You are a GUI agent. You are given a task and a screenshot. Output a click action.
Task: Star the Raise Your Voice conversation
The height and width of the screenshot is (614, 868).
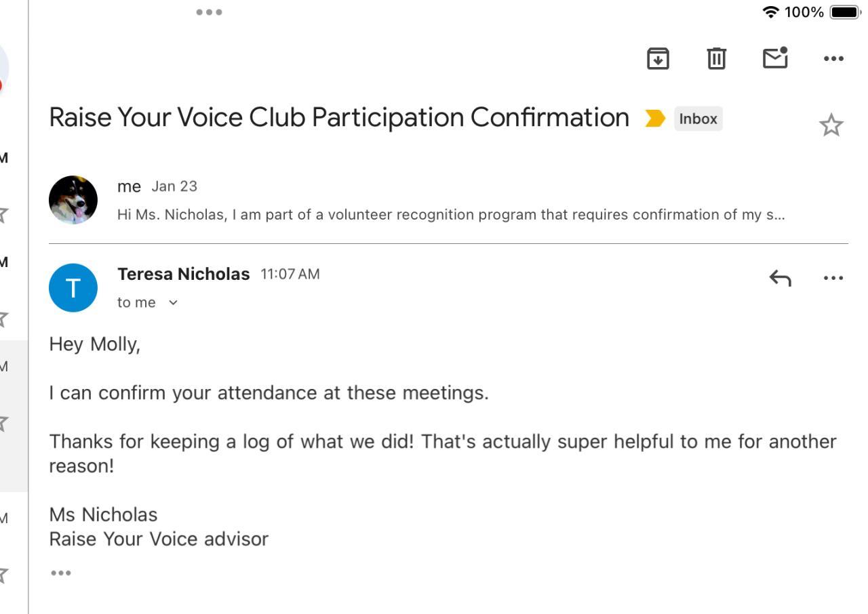831,125
